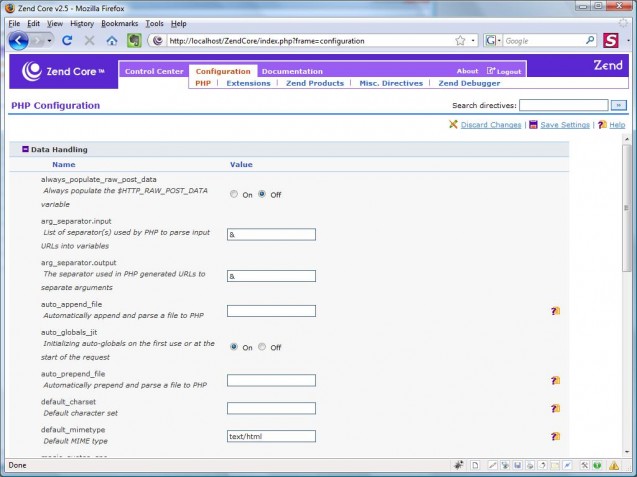Open the Edit menu

coord(33,24)
